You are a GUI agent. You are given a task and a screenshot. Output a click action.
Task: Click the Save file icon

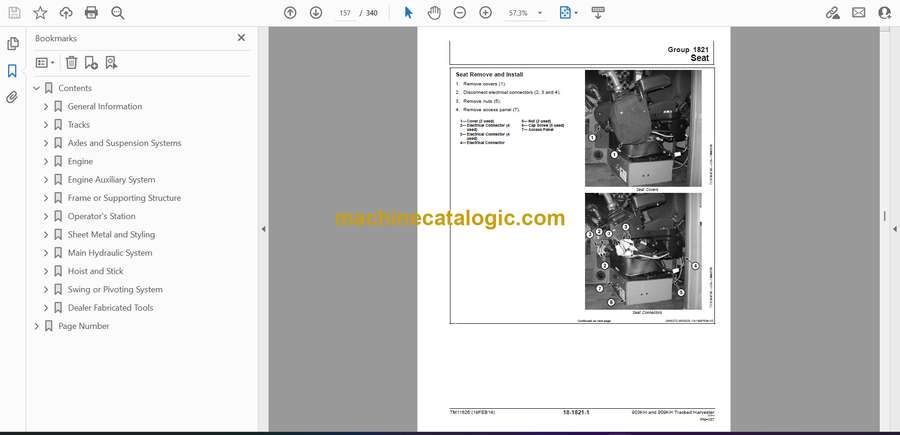(14, 13)
